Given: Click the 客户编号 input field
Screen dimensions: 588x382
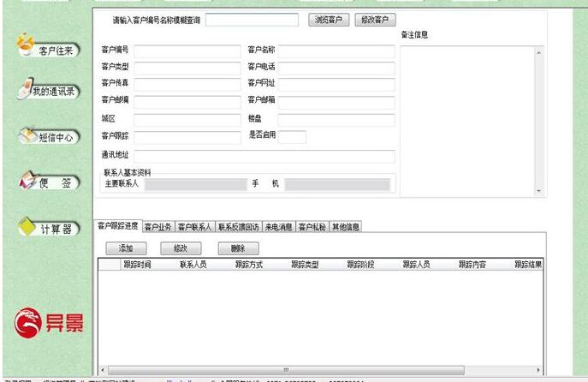Looking at the screenshot, I should click(x=187, y=51).
